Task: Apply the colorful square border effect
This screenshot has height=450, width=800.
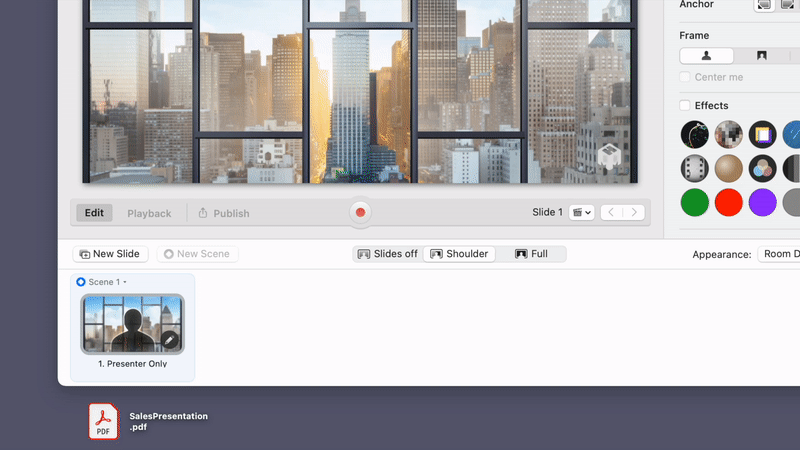Action: coord(762,135)
